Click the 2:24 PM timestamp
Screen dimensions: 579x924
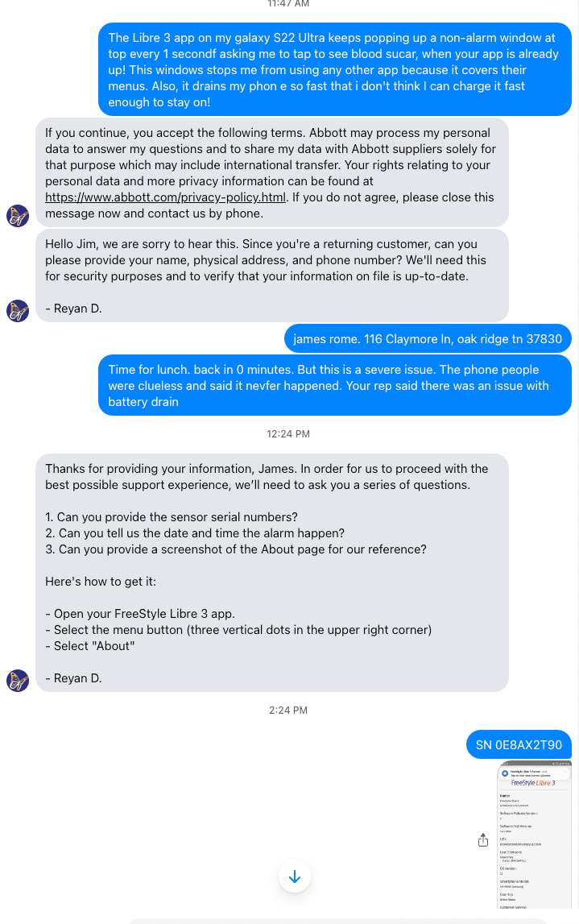pos(288,710)
